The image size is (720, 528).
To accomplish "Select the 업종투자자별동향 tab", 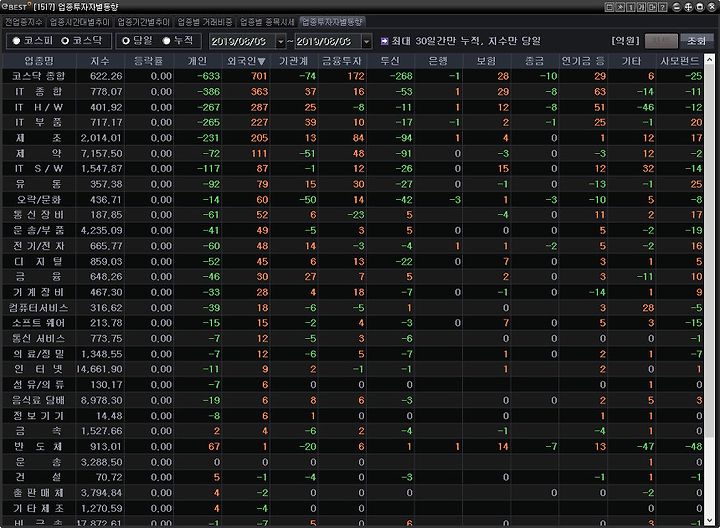I will [x=332, y=22].
